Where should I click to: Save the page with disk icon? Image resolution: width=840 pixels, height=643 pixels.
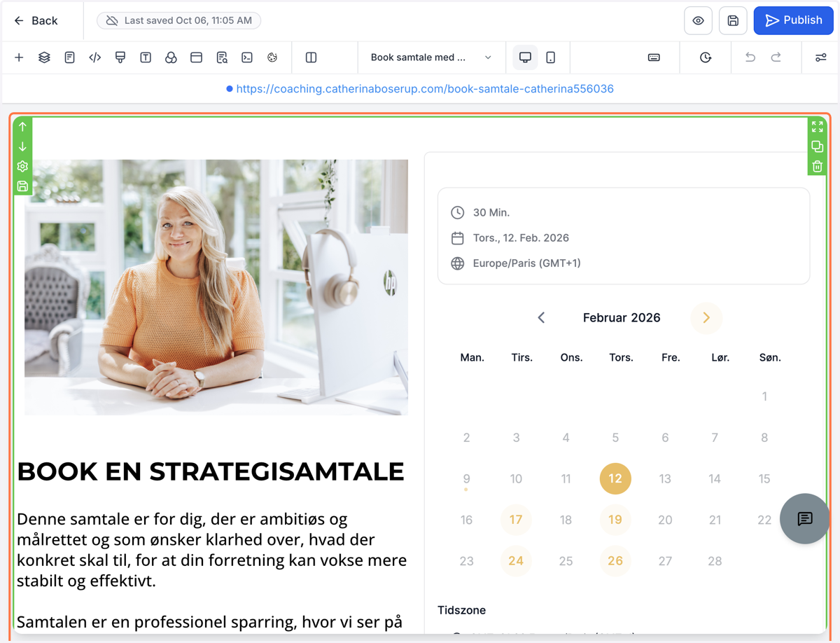[733, 21]
